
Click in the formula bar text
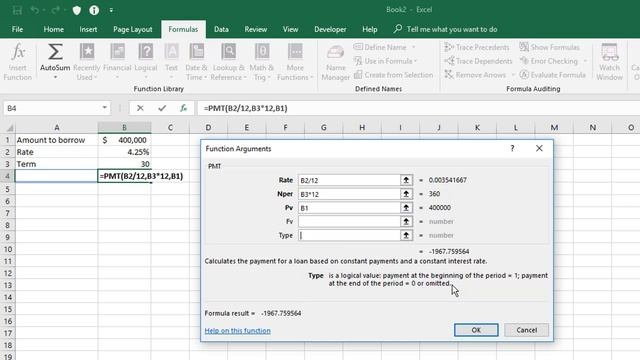[x=246, y=108]
